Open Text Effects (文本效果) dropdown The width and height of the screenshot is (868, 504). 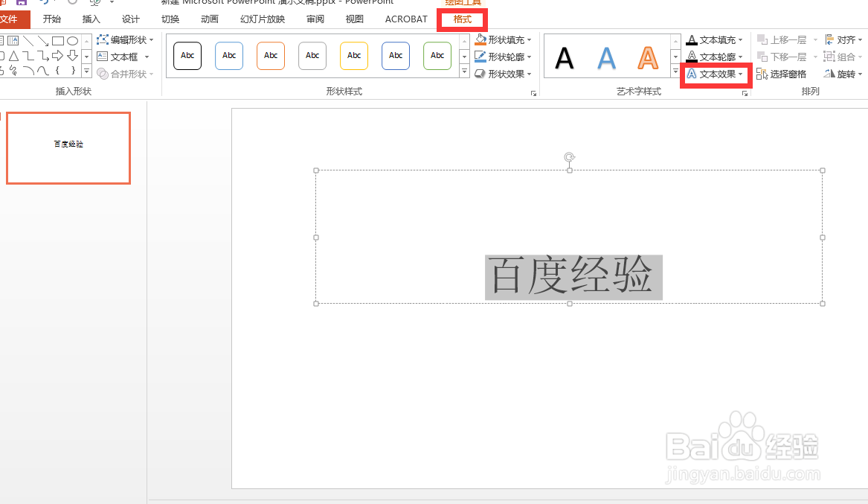[716, 74]
